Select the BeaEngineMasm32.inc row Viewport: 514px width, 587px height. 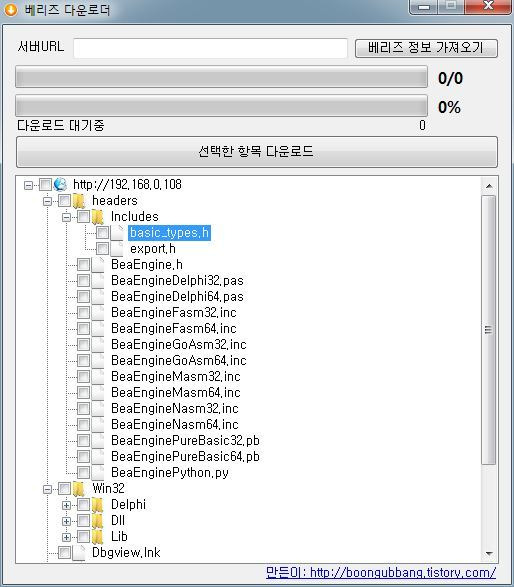click(x=176, y=377)
